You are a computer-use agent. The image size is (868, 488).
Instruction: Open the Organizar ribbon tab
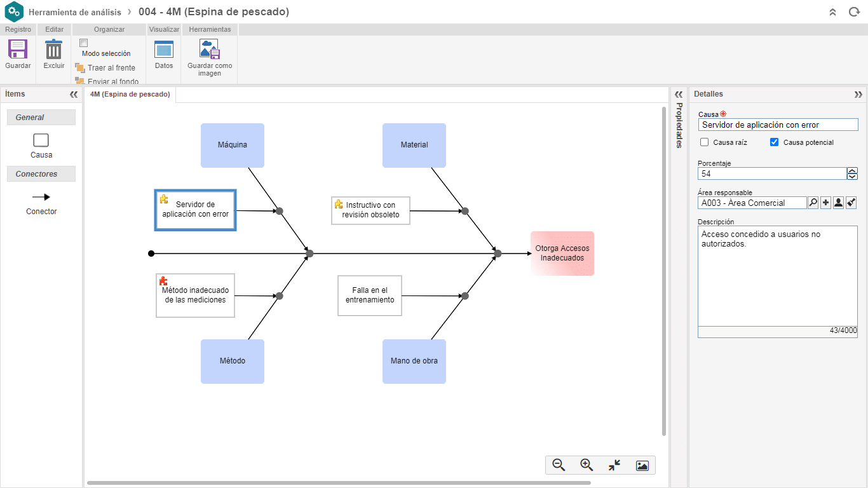(109, 29)
